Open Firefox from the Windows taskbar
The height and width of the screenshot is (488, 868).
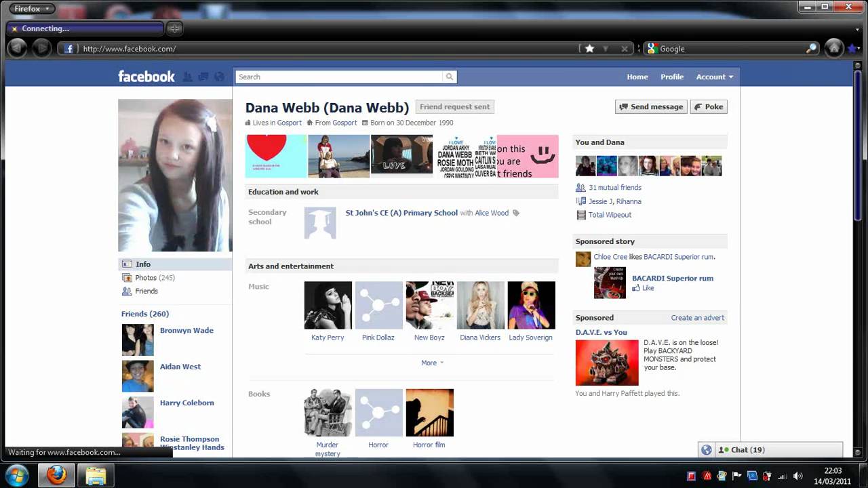56,475
